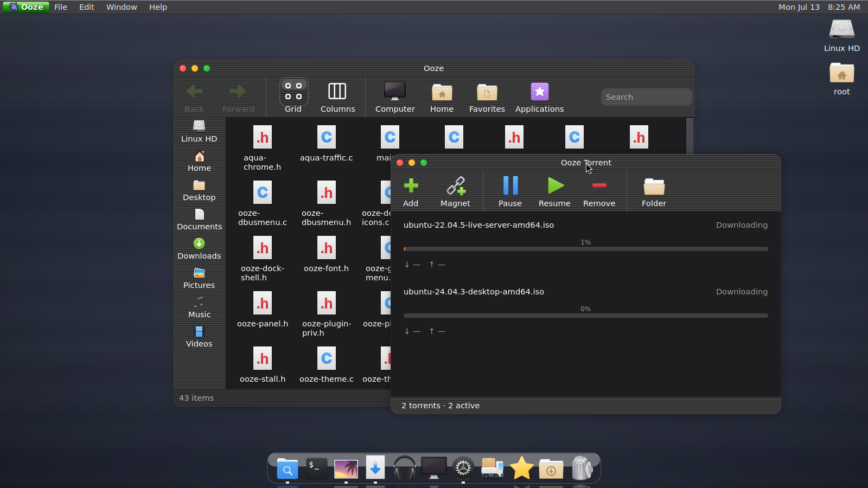Select the ooze-stall.h file
Screen dimensions: 868x488
tap(263, 364)
